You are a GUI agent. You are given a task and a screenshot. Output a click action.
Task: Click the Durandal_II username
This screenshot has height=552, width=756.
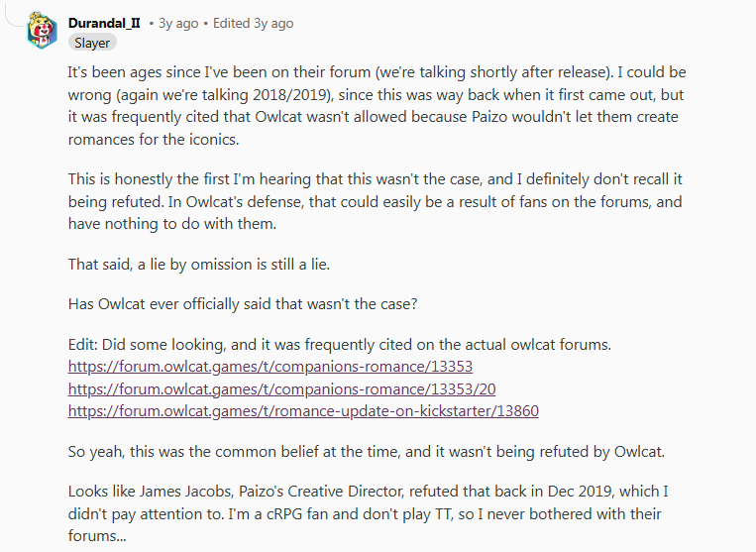click(x=104, y=23)
